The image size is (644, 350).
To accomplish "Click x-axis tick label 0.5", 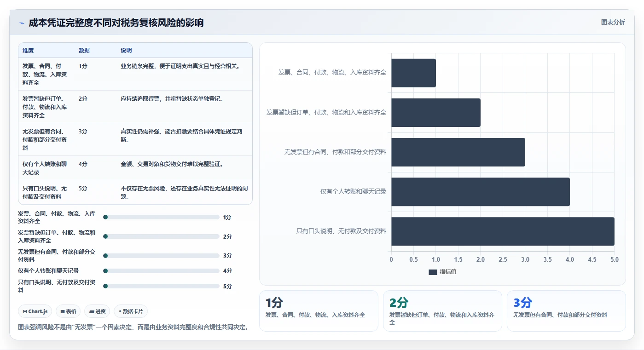I will [x=413, y=260].
